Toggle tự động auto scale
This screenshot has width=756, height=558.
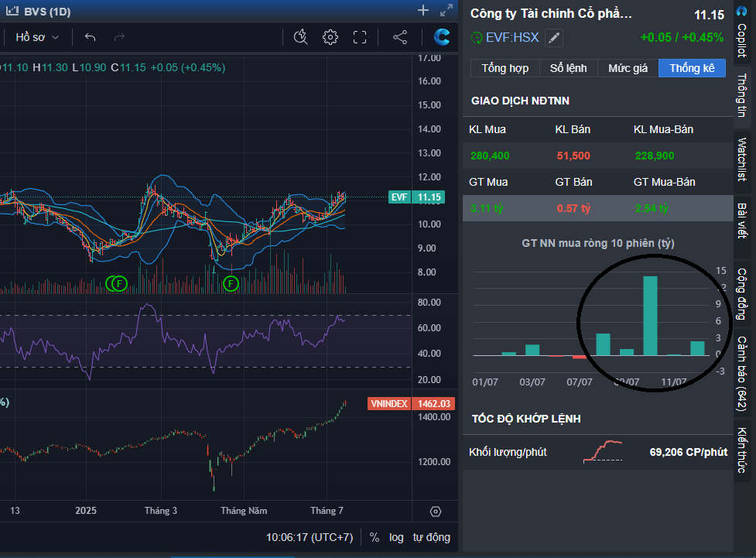point(432,537)
